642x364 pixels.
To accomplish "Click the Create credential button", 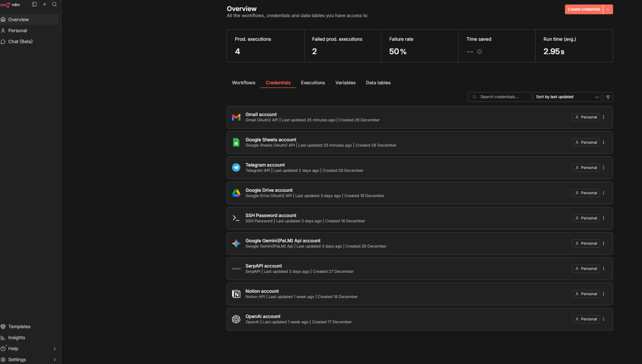I will click(584, 9).
